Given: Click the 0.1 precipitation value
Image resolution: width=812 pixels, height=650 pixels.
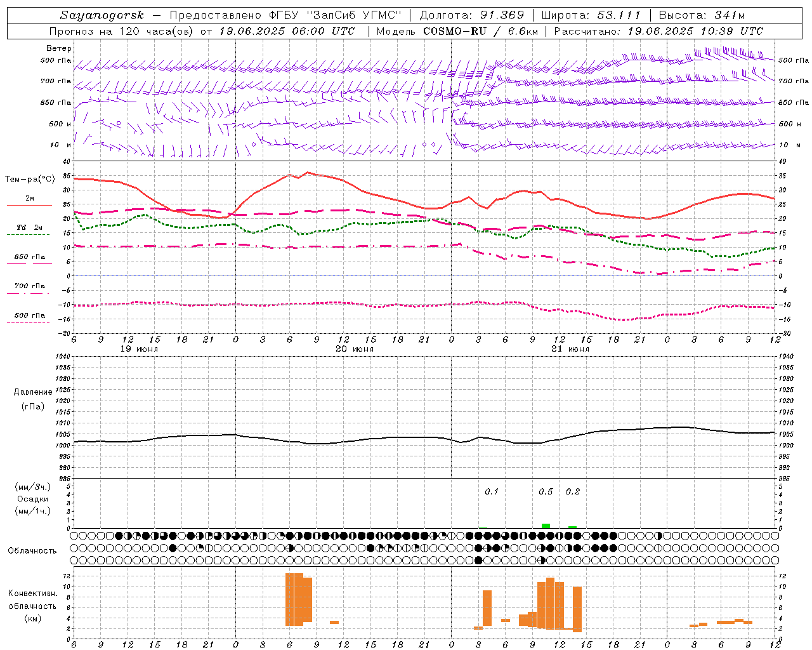Looking at the screenshot, I should pyautogui.click(x=492, y=491).
